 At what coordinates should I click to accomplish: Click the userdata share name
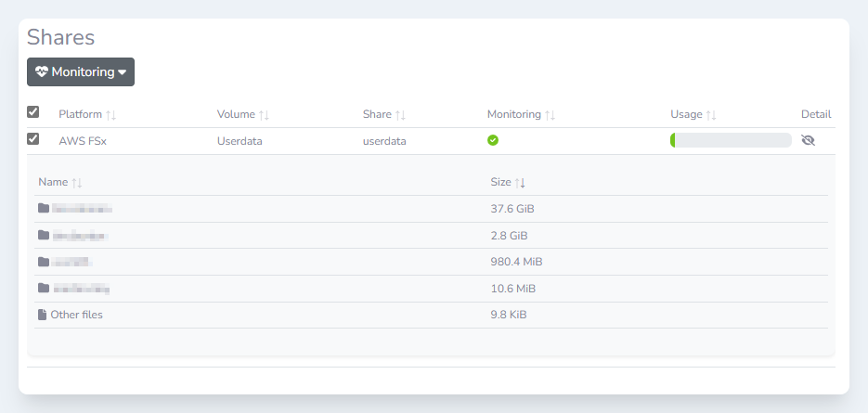384,141
